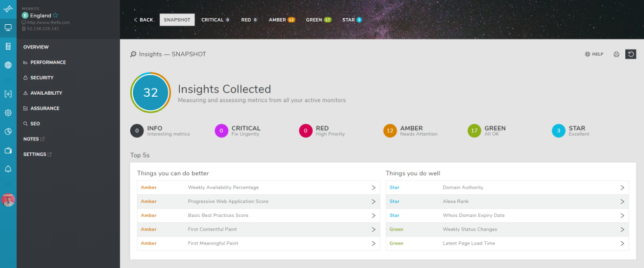This screenshot has height=268, width=644.
Task: Select the globe icon in sidebar
Action: coord(8,65)
